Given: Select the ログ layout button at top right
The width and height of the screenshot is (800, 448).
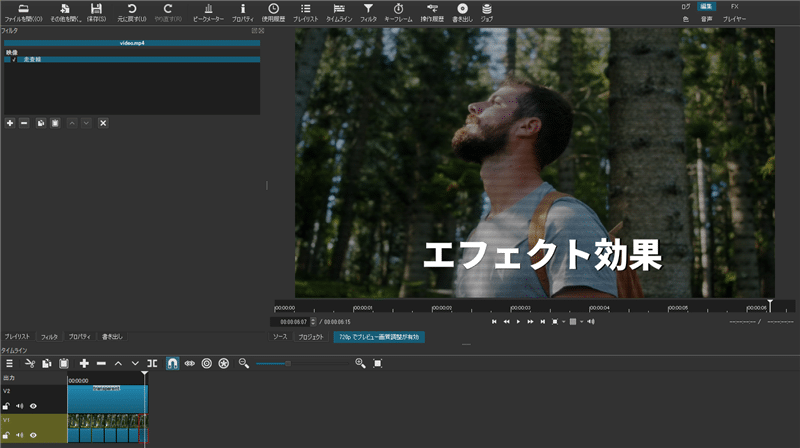Looking at the screenshot, I should click(686, 7).
